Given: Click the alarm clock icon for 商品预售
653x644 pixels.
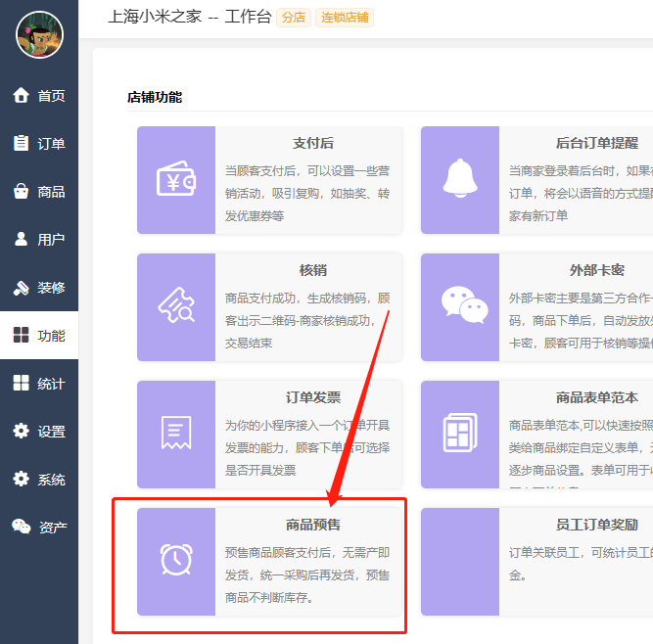Looking at the screenshot, I should click(x=176, y=560).
